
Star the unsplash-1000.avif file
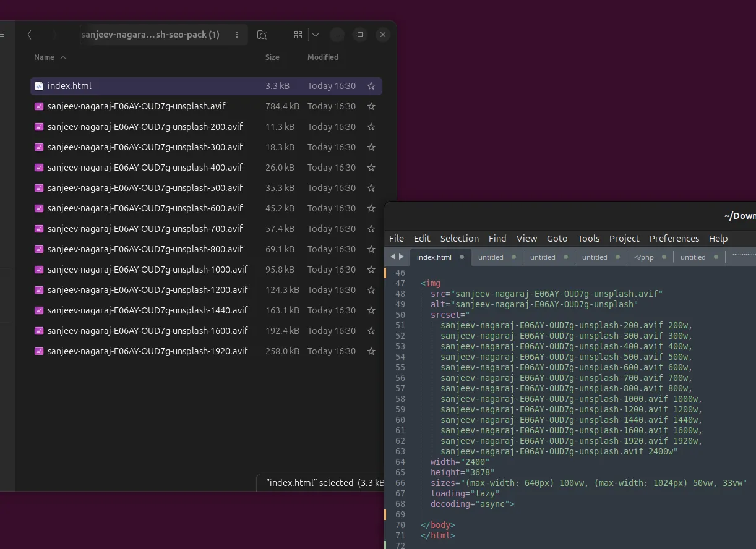371,270
